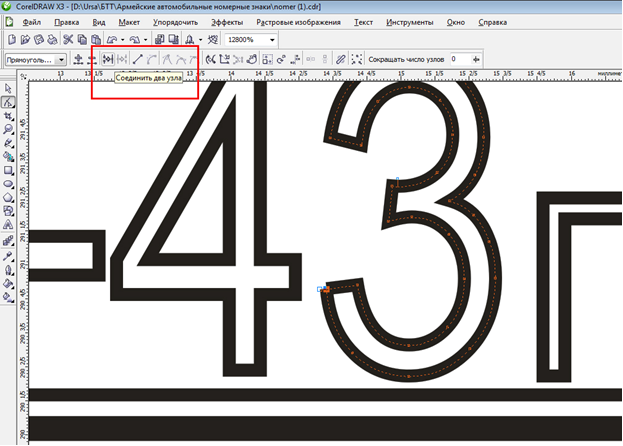
Task: Click the Export icon
Action: tap(173, 39)
